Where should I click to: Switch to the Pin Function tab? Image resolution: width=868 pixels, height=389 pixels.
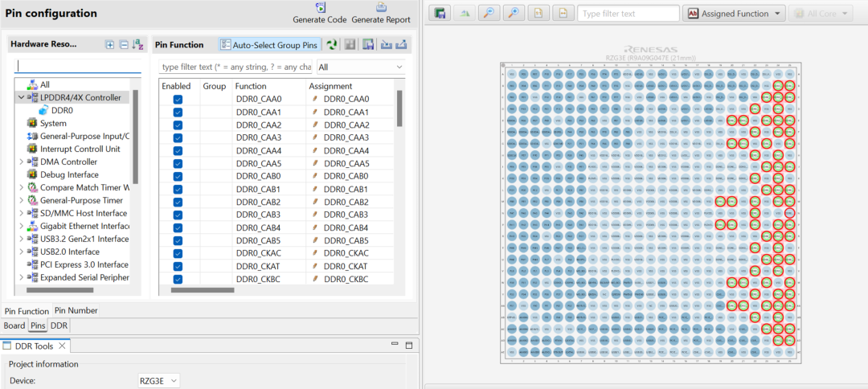pos(27,311)
